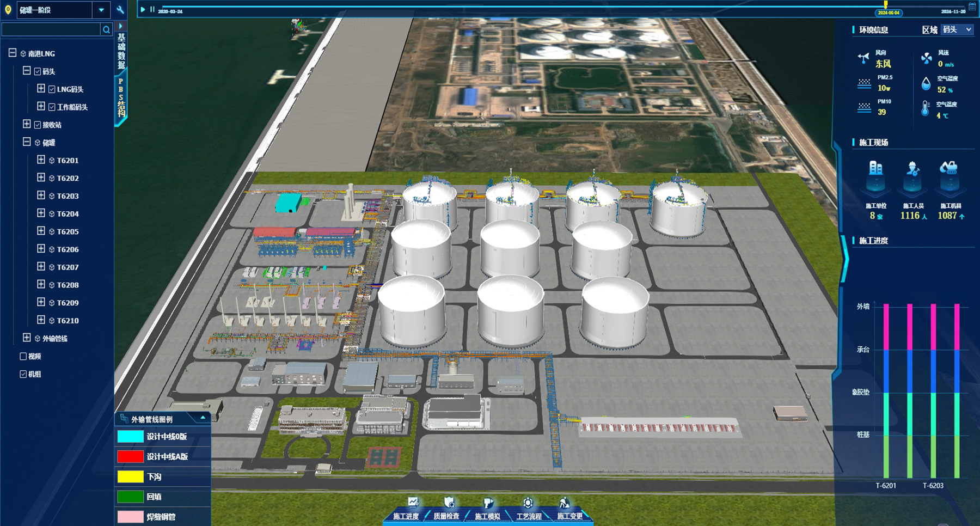
Task: Open the calendar icon on timeline
Action: [972, 7]
